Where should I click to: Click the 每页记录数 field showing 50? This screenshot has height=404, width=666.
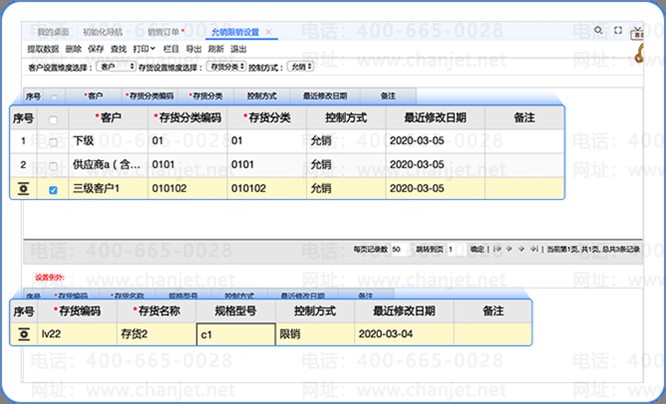pyautogui.click(x=399, y=249)
